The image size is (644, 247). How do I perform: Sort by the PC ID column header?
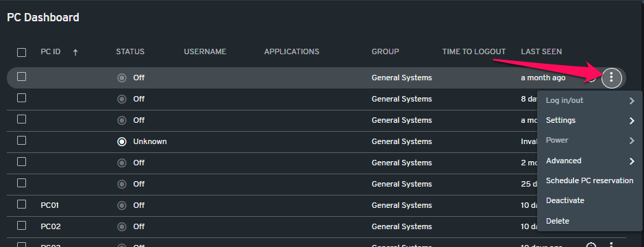tap(51, 51)
